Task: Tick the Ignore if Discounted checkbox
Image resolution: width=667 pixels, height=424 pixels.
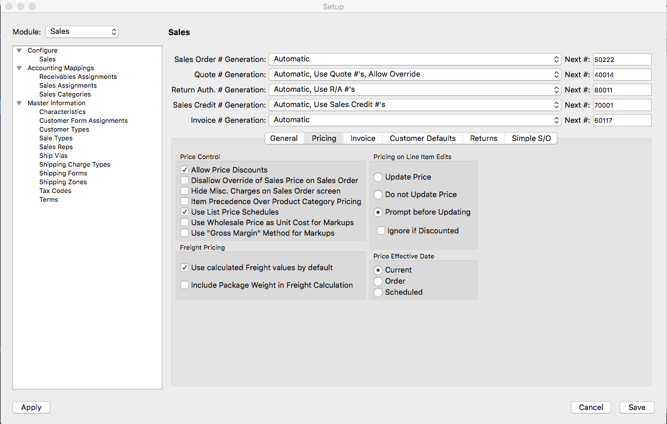Action: (x=381, y=230)
